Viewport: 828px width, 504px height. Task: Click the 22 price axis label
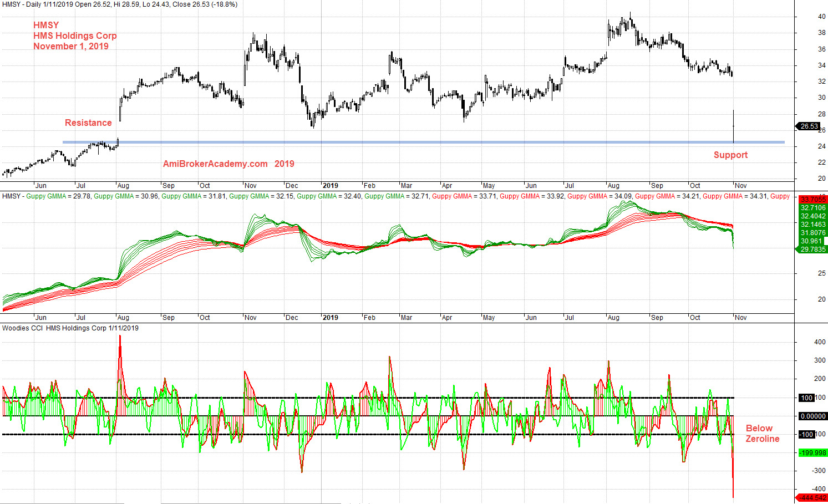click(821, 162)
